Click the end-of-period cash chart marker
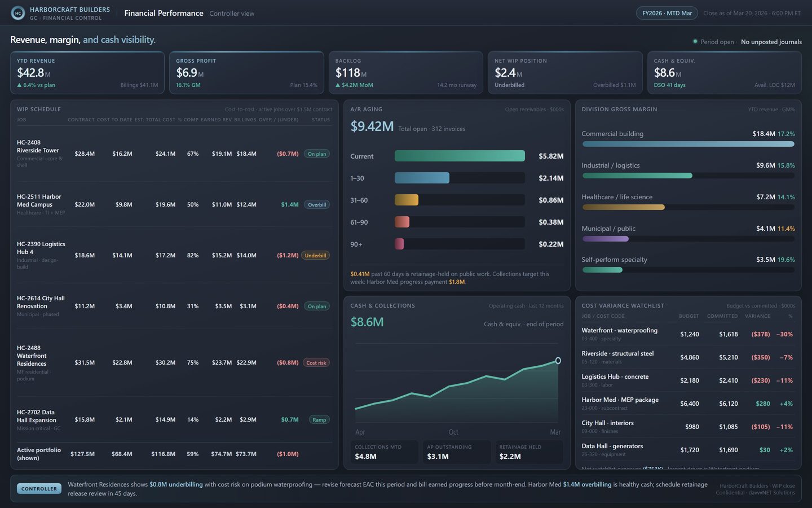Image resolution: width=812 pixels, height=508 pixels. point(558,360)
